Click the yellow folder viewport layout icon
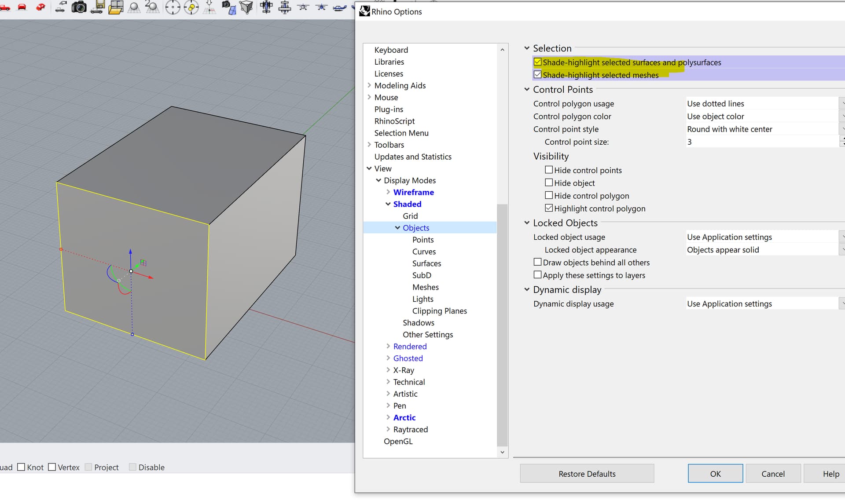Viewport: 845px width, 504px height. coord(116,7)
